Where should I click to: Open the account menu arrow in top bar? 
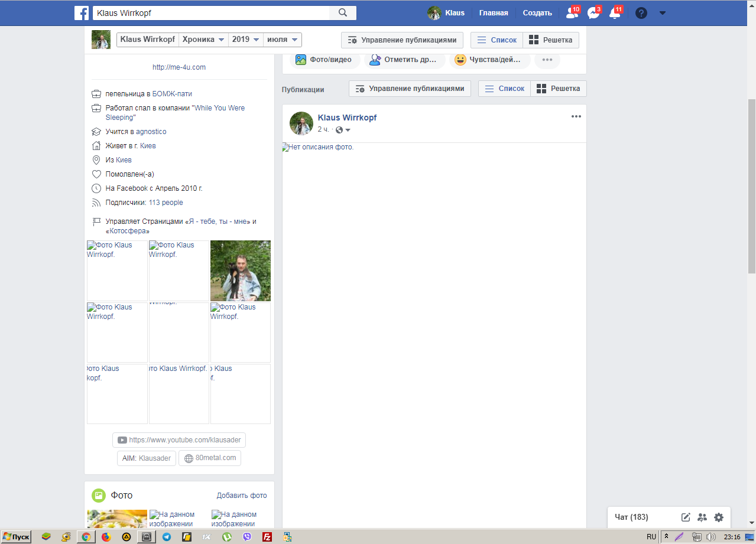663,13
